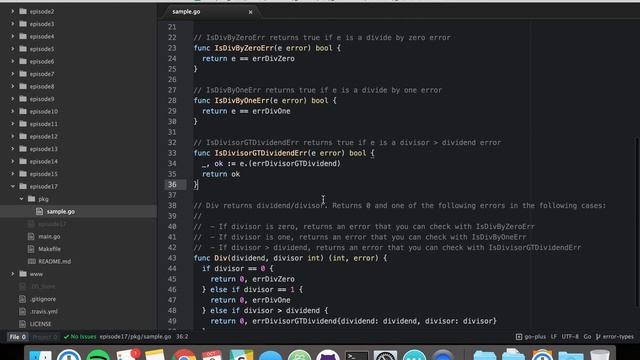Expand the episode4 folder chevron

click(13, 36)
